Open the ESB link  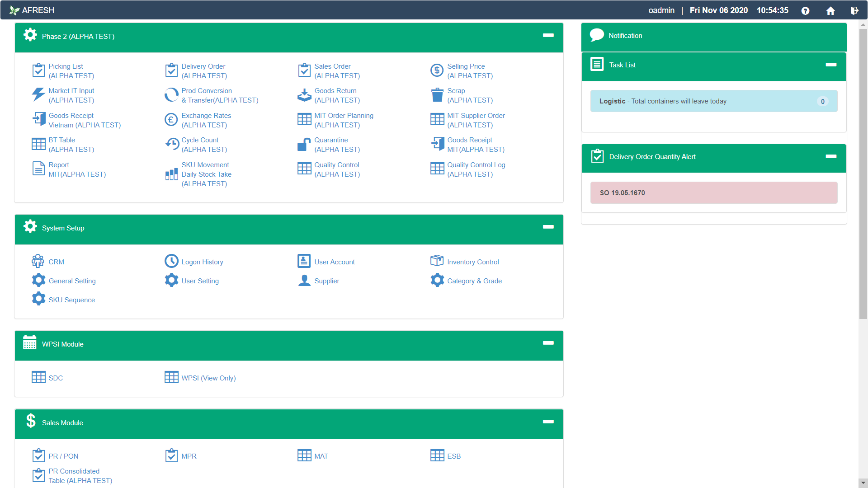coord(454,456)
